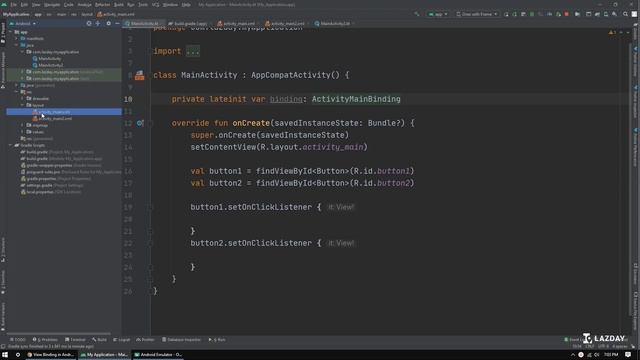Viewport: 640px width, 360px height.
Task: Expand the mipmap folder arrow
Action: (22, 125)
